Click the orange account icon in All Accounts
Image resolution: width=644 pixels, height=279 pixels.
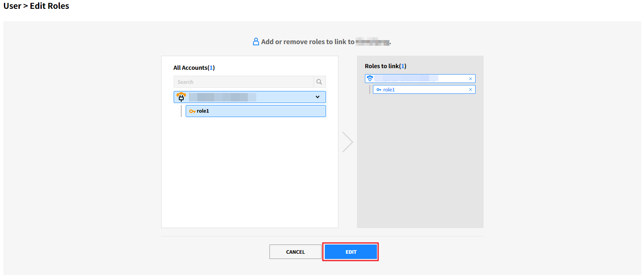coord(181,97)
